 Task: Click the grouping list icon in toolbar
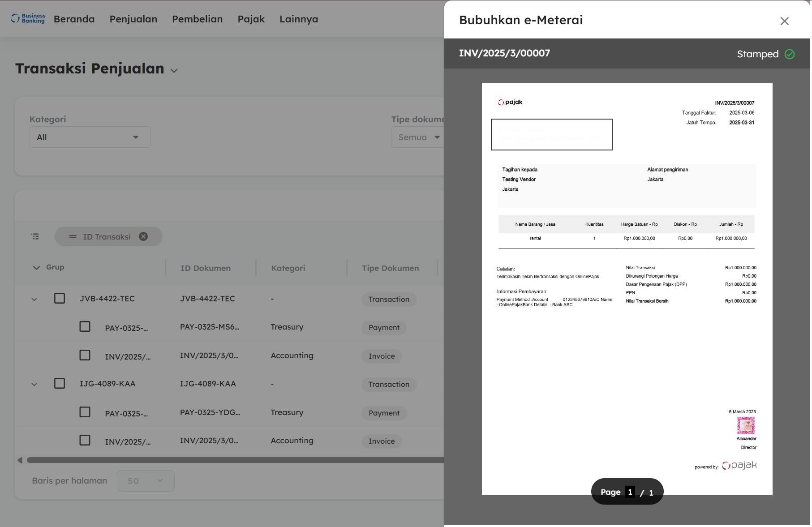click(35, 236)
